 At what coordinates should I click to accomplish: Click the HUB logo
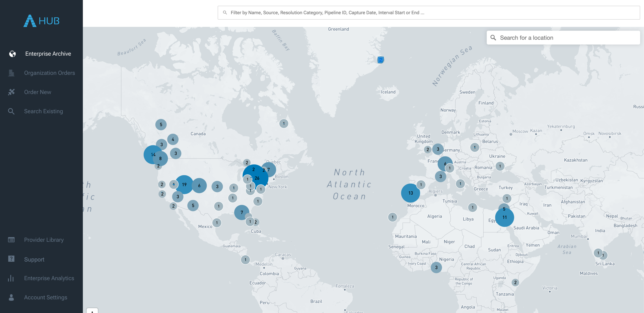pos(42,21)
